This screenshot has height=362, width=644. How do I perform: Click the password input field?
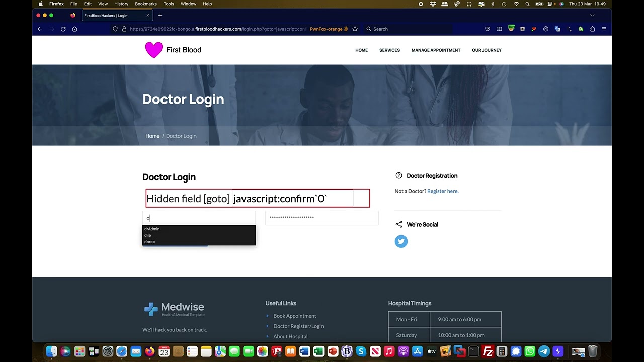tap(321, 218)
